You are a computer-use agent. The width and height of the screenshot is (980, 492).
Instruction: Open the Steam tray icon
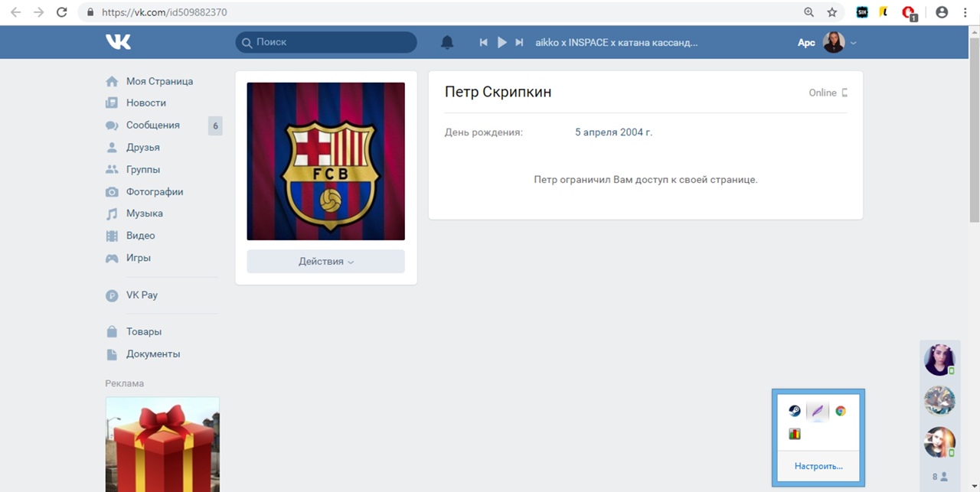795,411
